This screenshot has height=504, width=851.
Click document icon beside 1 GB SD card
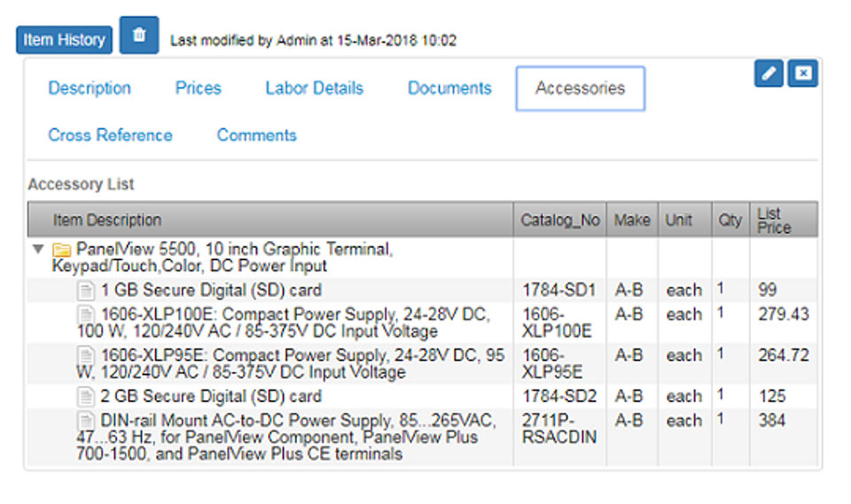point(86,291)
